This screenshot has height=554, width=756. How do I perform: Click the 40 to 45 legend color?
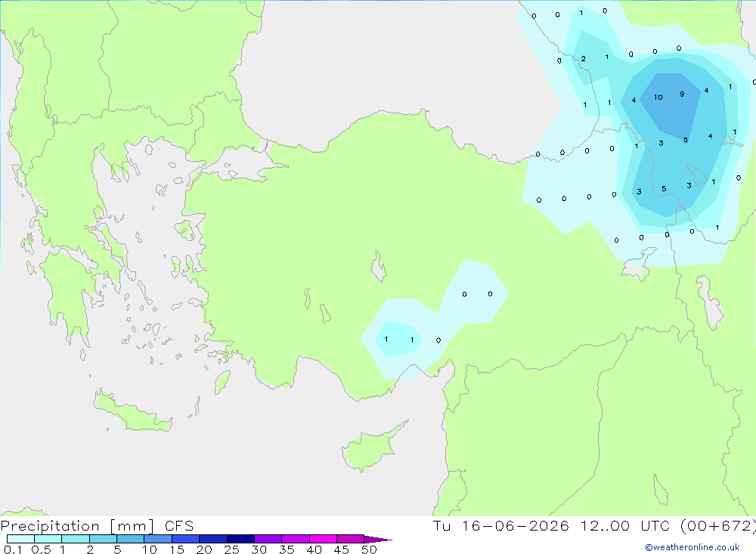click(x=323, y=539)
